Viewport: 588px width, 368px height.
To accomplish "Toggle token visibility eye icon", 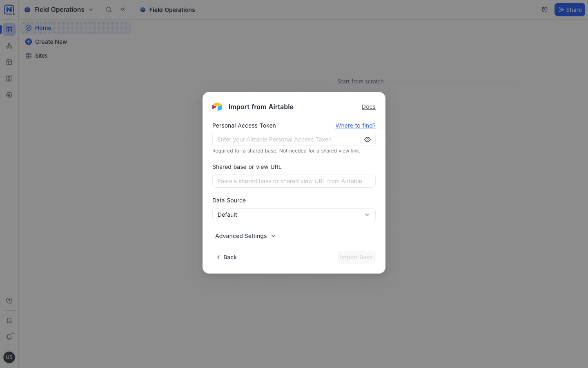I will point(367,139).
